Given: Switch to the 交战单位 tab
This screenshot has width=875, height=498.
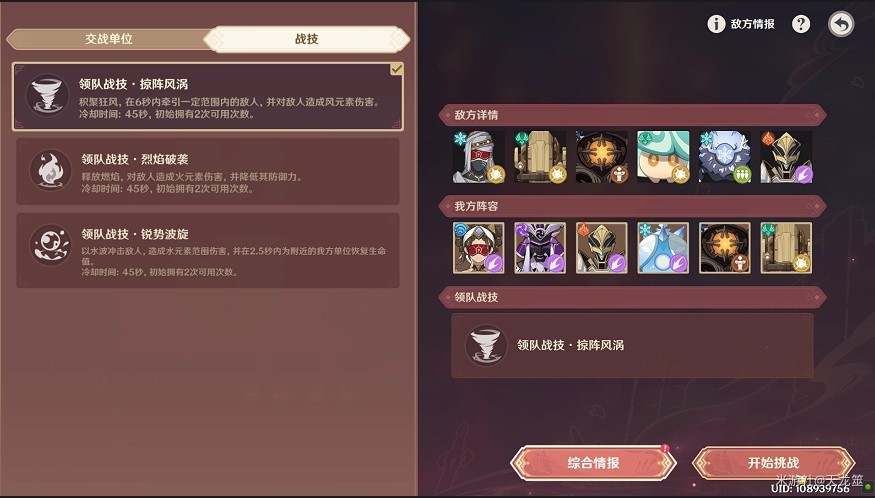Looking at the screenshot, I should (x=109, y=39).
